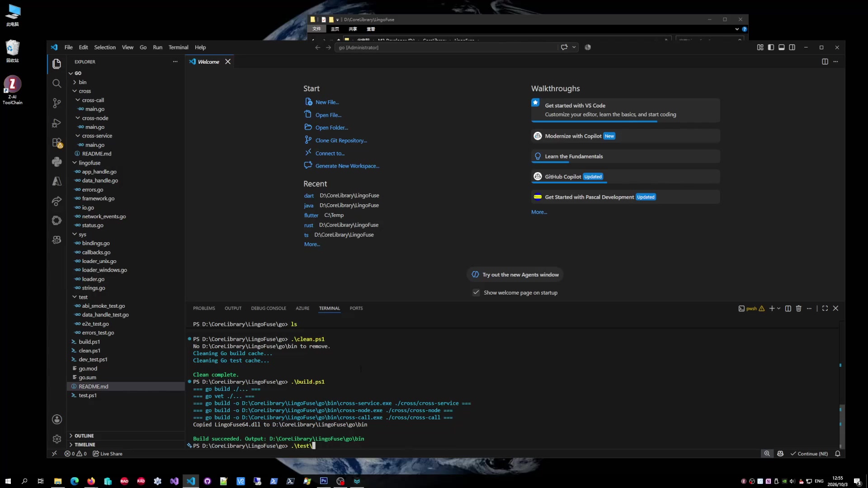Maximize the terminal panel size
The width and height of the screenshot is (868, 488).
pos(825,309)
